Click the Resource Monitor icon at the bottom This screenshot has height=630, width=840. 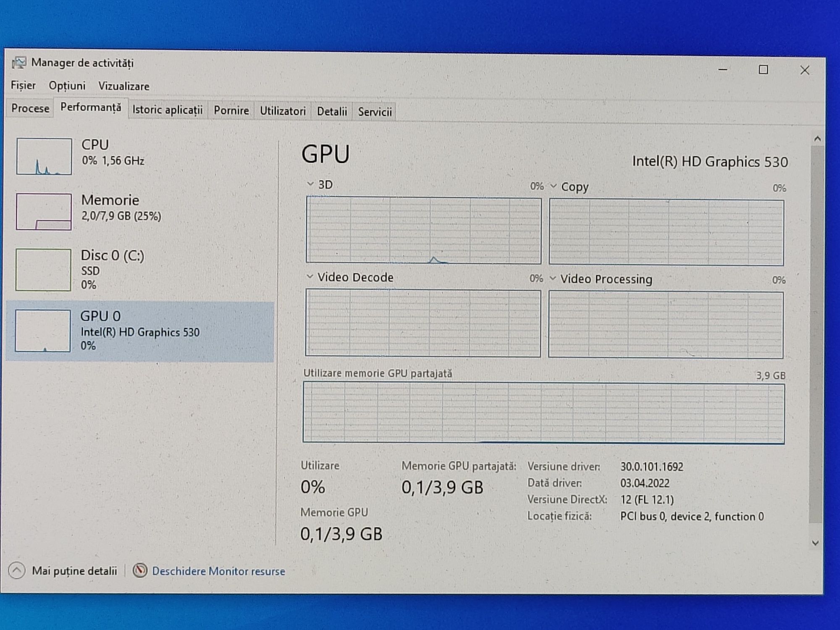pyautogui.click(x=140, y=570)
